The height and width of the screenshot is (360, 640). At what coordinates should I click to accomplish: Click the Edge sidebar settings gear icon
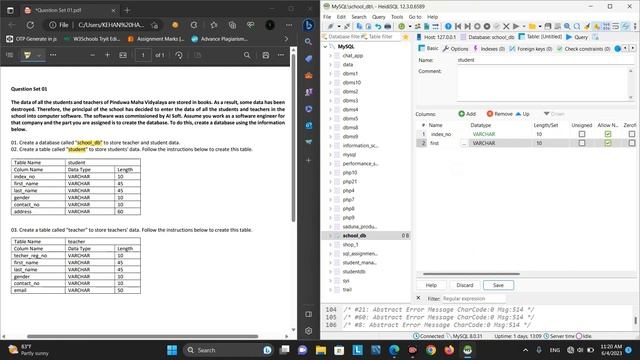coord(309,331)
